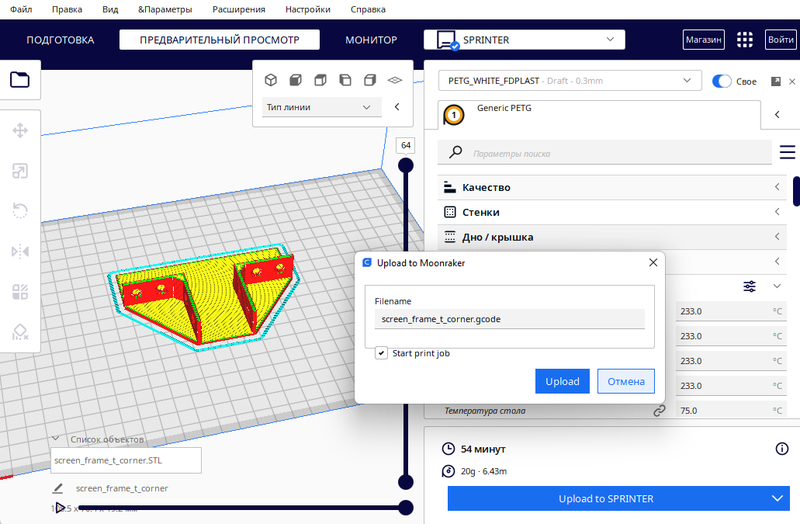Click Отмена to cancel the upload
Screen dimensions: 800x524
click(x=626, y=381)
